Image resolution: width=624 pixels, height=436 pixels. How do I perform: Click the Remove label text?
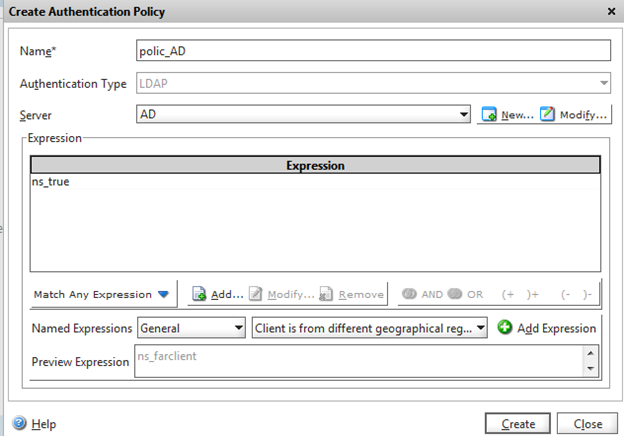pyautogui.click(x=361, y=295)
